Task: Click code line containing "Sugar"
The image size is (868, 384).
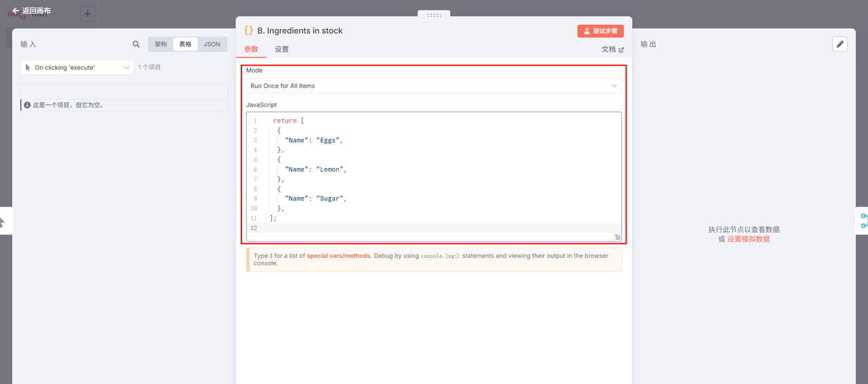Action: pyautogui.click(x=316, y=198)
